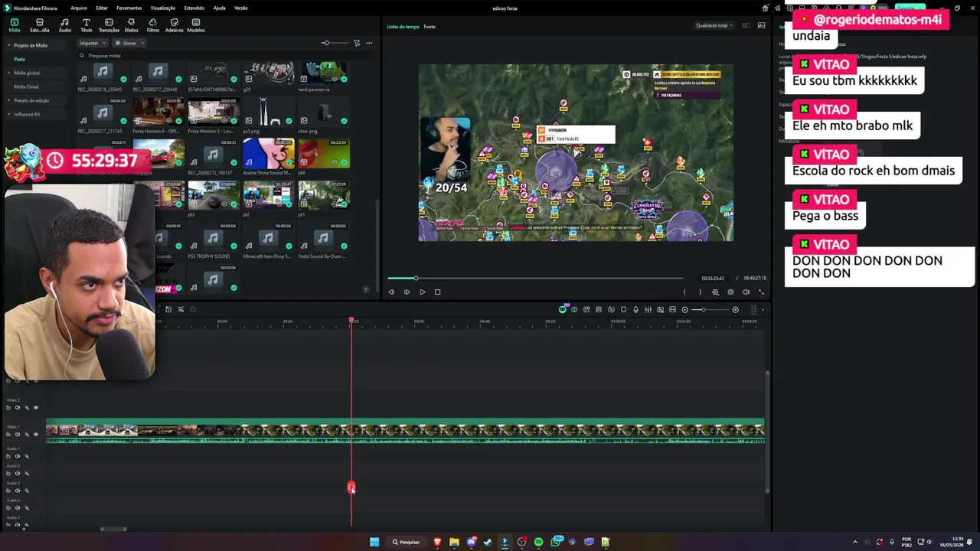Image resolution: width=980 pixels, height=551 pixels.
Task: Click the Windows Start button on taskbar
Action: click(x=374, y=542)
